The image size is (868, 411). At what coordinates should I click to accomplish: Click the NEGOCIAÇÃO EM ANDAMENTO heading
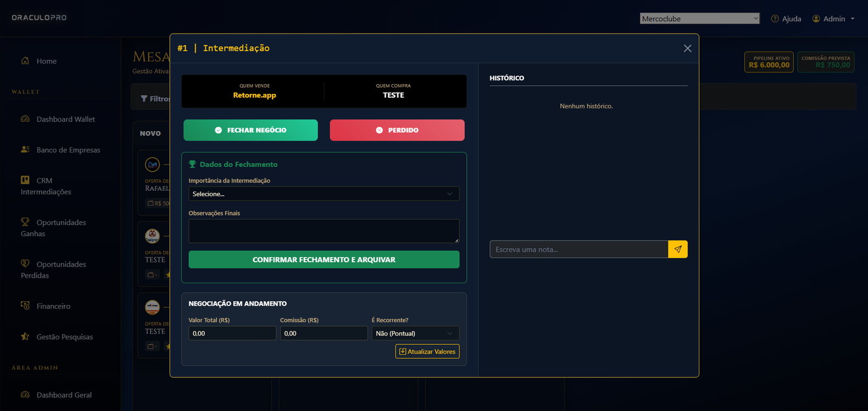[x=238, y=303]
